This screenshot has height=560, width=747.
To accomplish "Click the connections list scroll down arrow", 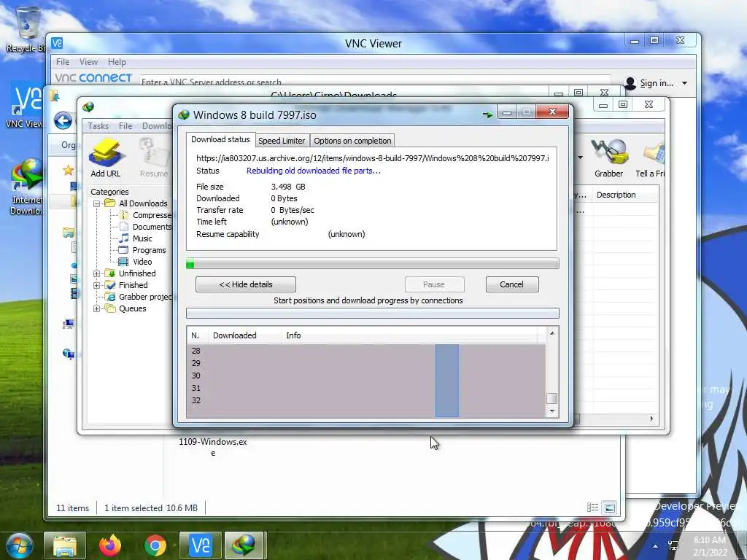I will (x=551, y=411).
